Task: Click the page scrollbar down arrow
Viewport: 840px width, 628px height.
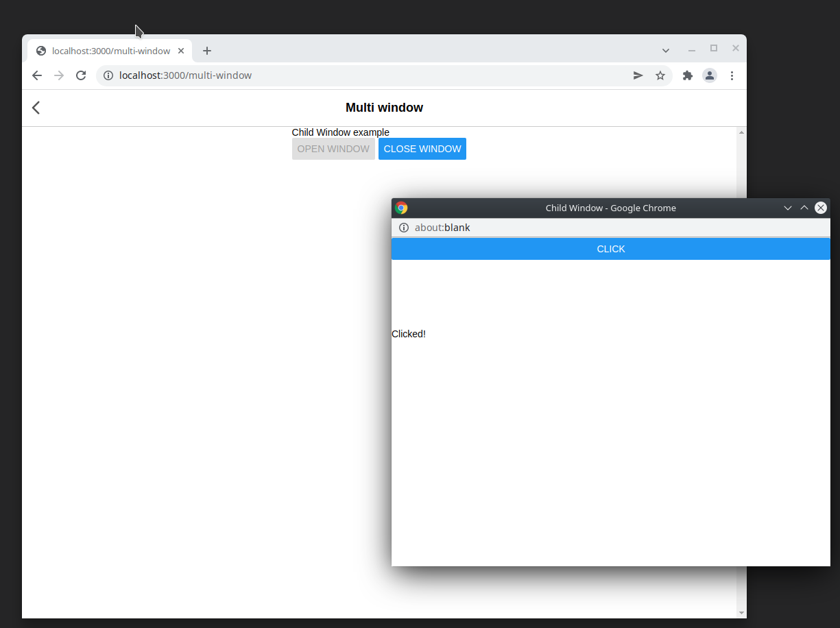Action: click(x=741, y=612)
